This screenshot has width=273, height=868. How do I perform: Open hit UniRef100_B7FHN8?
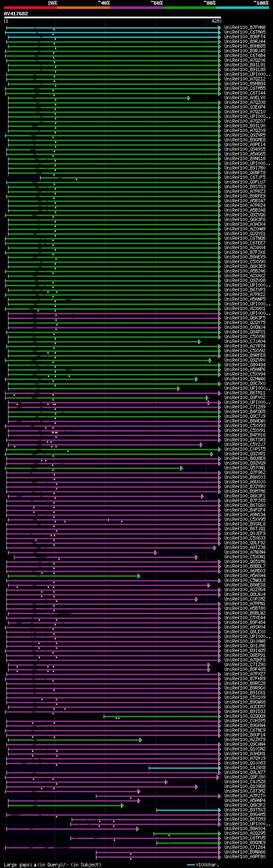245,28
